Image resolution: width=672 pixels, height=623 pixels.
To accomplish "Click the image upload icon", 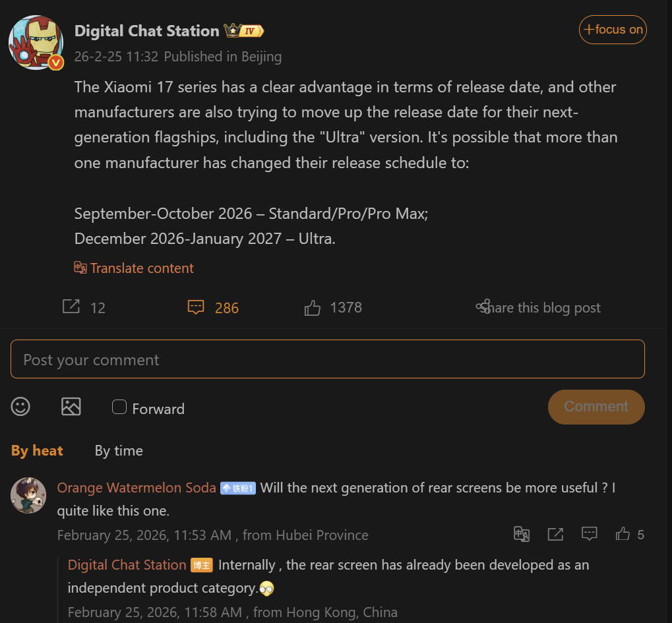I will (x=71, y=407).
